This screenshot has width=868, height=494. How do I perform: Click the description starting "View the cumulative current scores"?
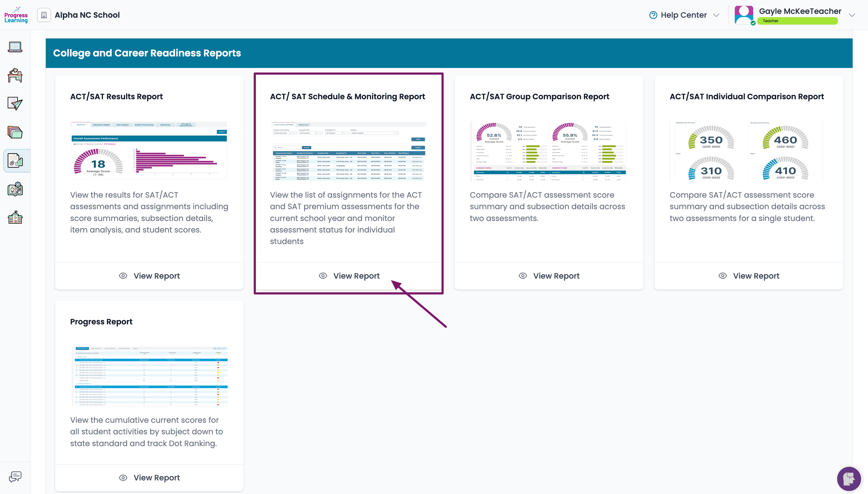146,432
